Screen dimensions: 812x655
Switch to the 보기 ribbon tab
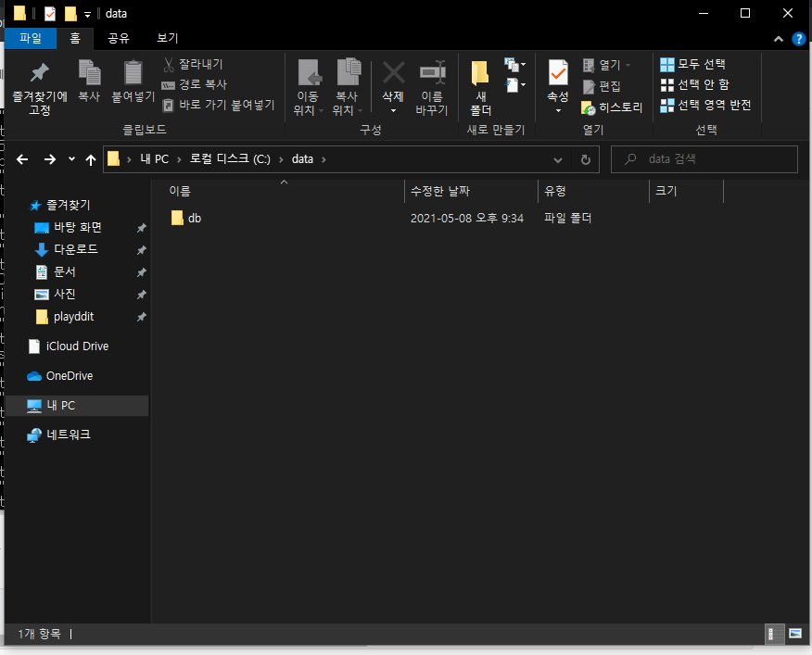[x=167, y=38]
